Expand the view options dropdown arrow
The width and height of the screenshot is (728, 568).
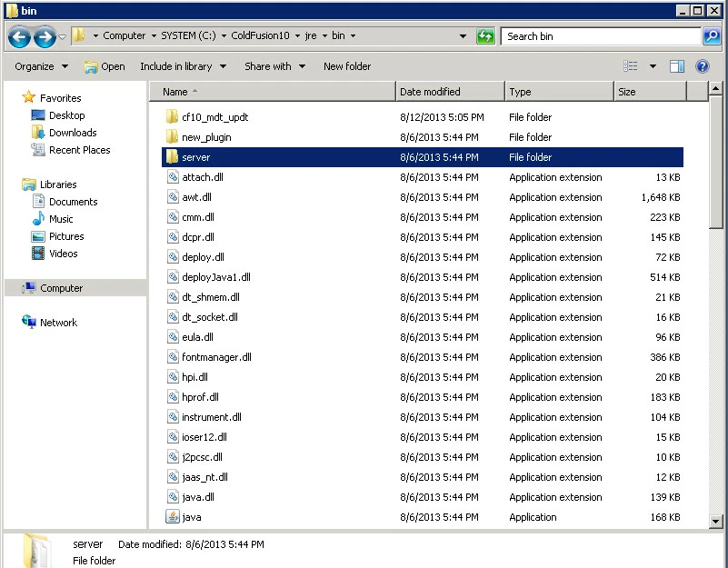point(653,66)
